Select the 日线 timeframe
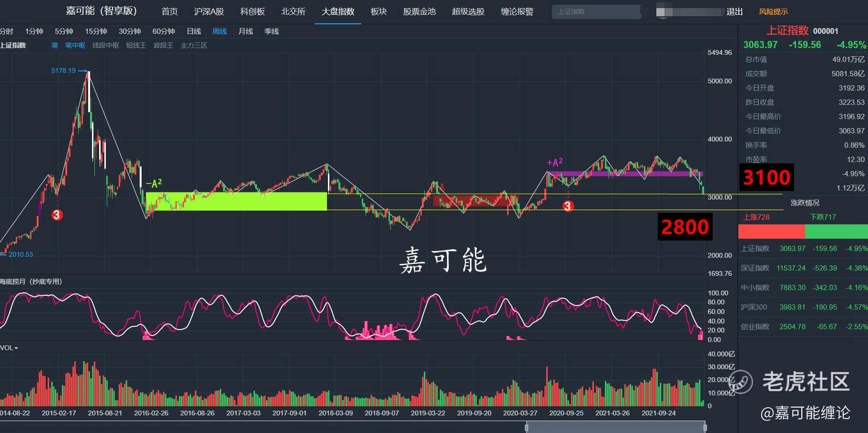Viewport: 868px width, 433px height. click(x=194, y=31)
